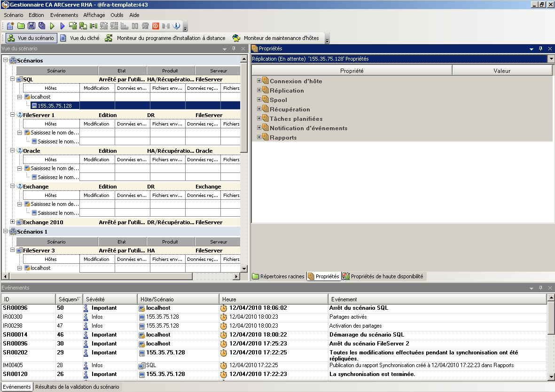Expand the Réplication property group
The height and width of the screenshot is (392, 555).
point(259,90)
